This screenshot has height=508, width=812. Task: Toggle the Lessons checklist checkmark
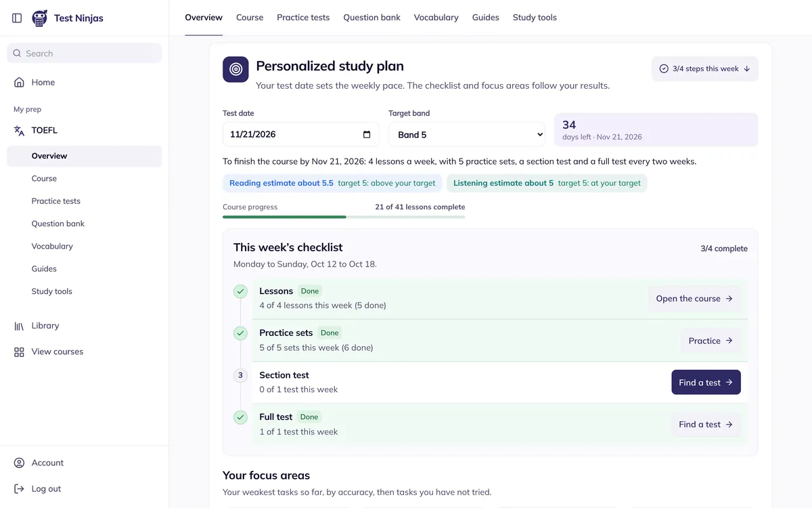pyautogui.click(x=240, y=291)
